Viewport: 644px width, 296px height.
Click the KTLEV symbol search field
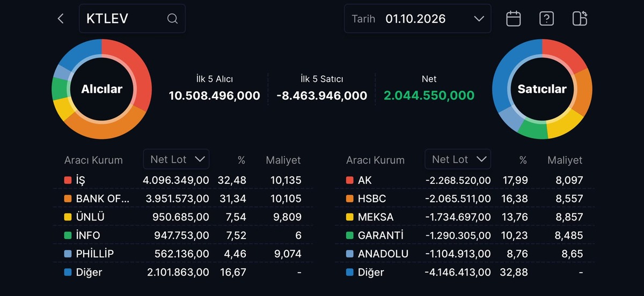[132, 19]
